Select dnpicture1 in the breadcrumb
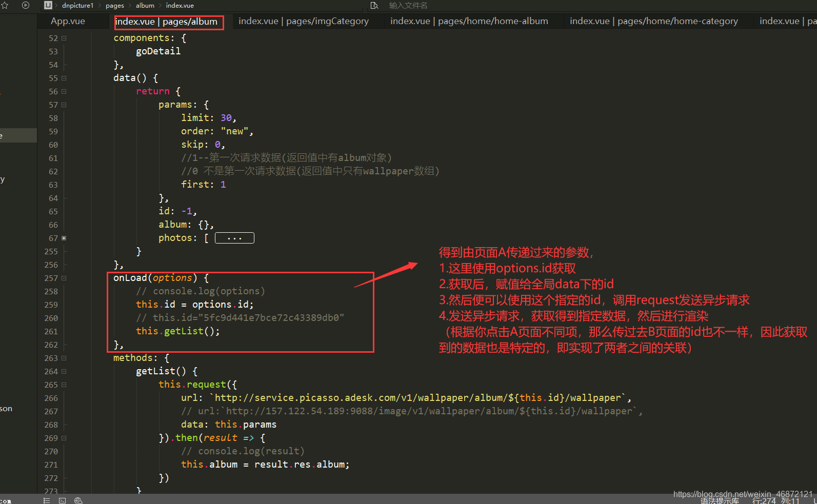 point(77,5)
